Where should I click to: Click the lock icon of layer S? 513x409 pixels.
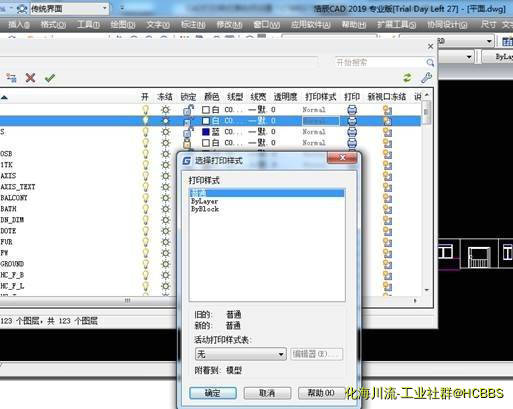point(188,132)
